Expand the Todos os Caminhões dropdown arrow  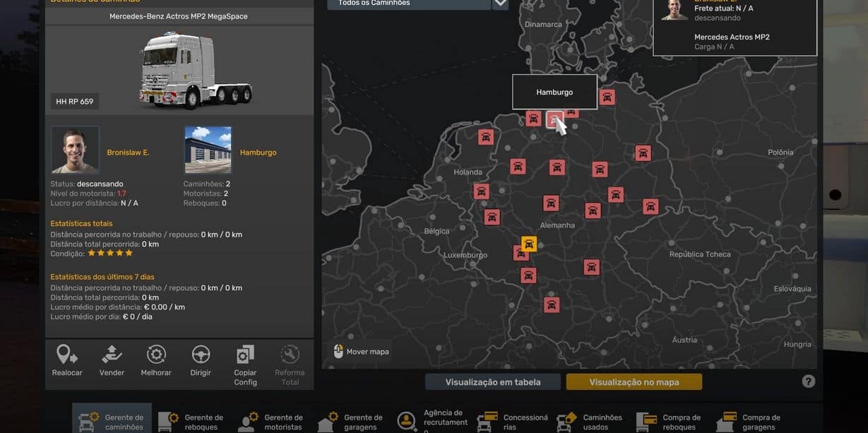[500, 4]
